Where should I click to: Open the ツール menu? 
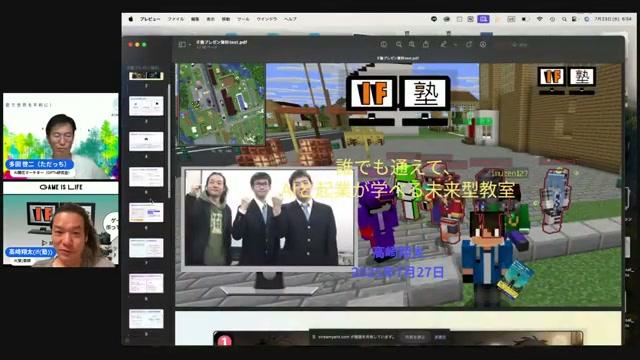[x=243, y=19]
